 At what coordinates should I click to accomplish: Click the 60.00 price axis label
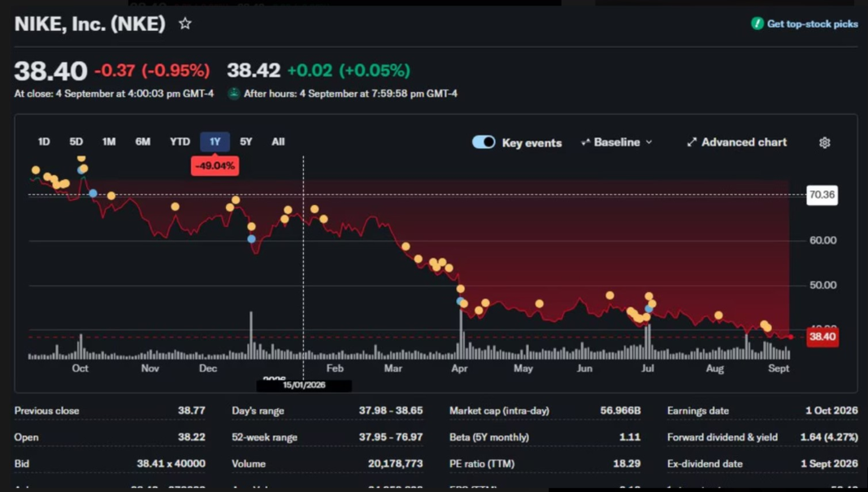[x=822, y=241]
